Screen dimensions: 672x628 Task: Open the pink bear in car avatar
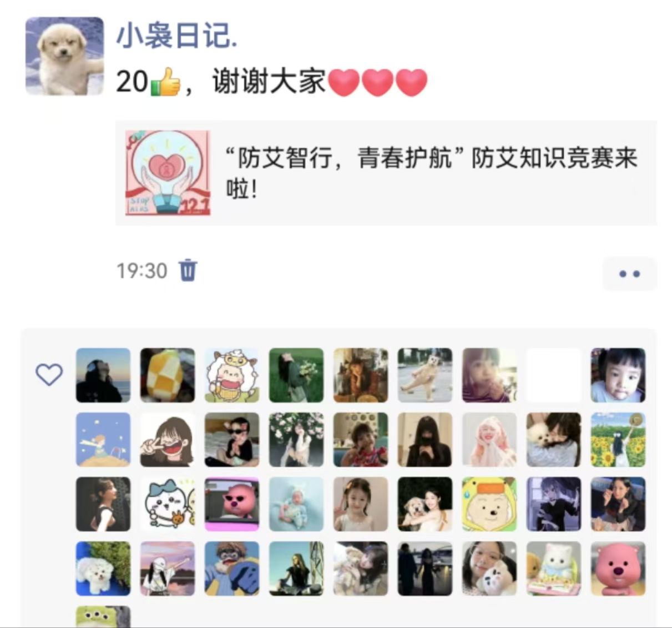click(232, 504)
